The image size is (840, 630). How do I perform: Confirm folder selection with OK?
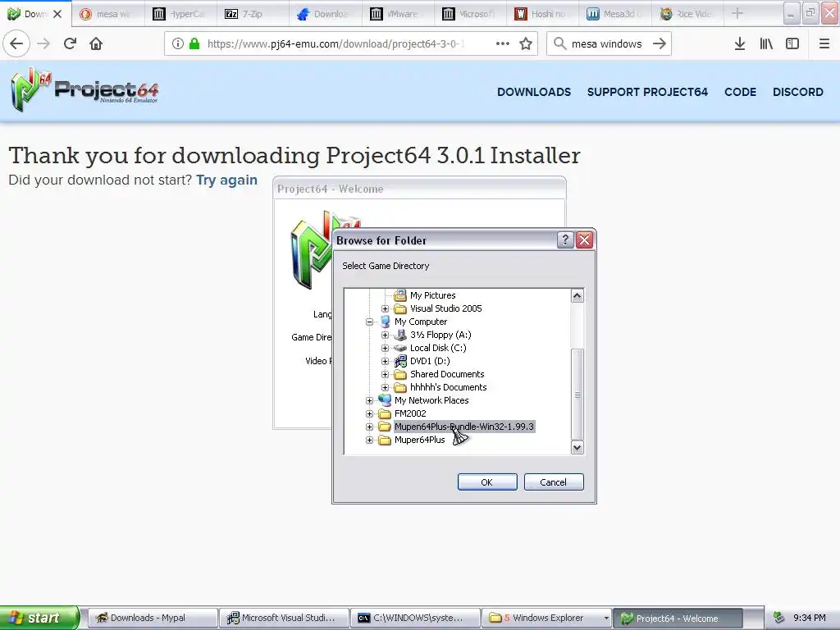(x=487, y=482)
